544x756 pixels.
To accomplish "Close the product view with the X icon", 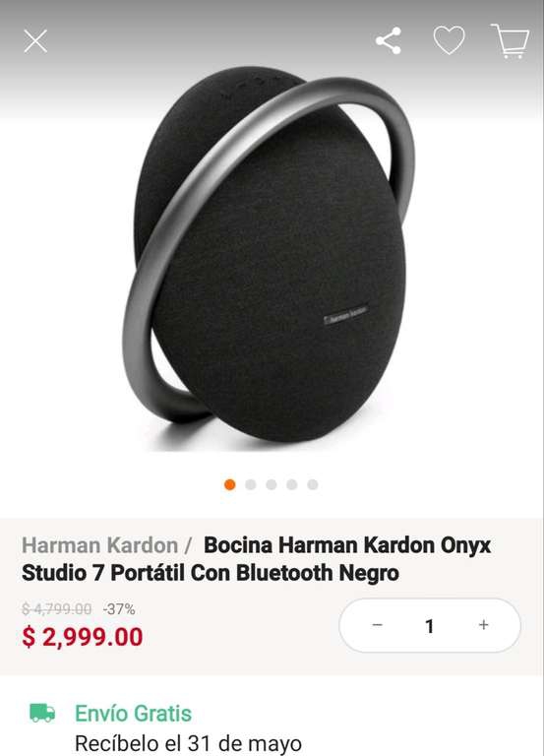I will 35,41.
